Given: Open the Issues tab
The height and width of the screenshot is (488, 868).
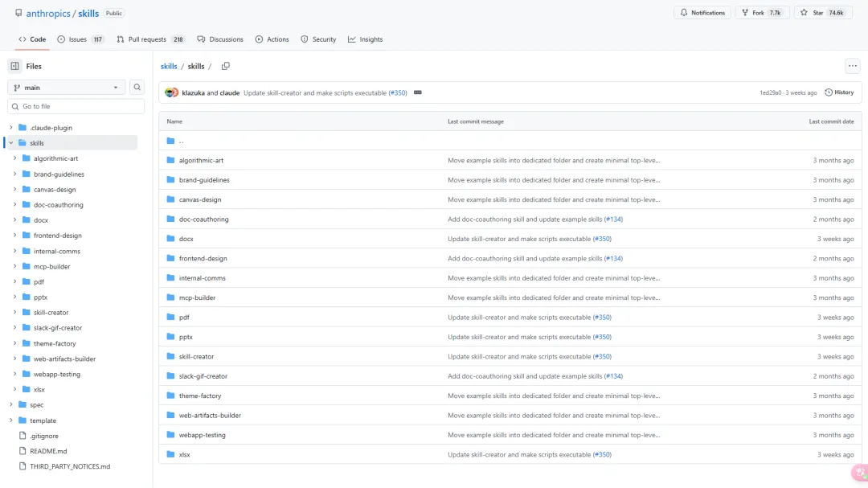Looking at the screenshot, I should pos(80,39).
